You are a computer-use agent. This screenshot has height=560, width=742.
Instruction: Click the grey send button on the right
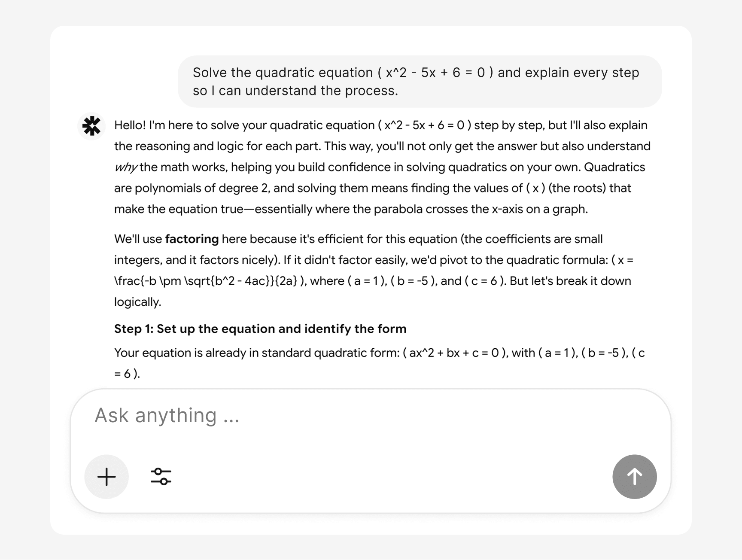tap(634, 477)
